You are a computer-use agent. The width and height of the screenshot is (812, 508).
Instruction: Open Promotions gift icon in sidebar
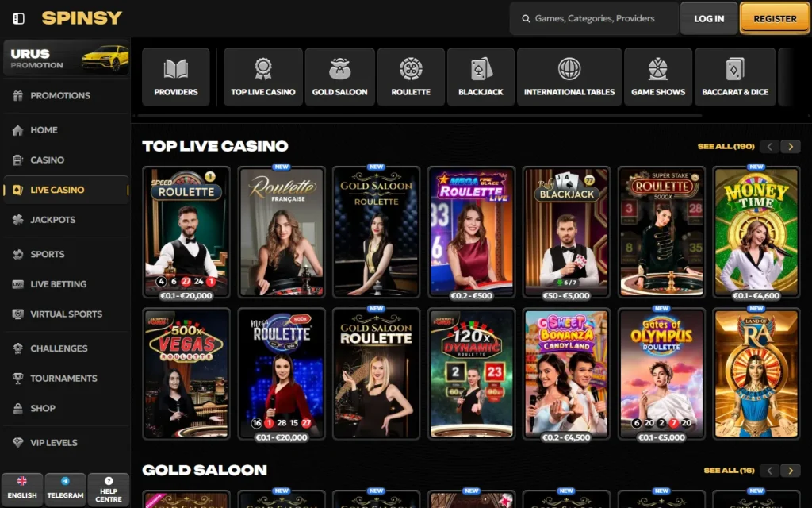[x=18, y=96]
